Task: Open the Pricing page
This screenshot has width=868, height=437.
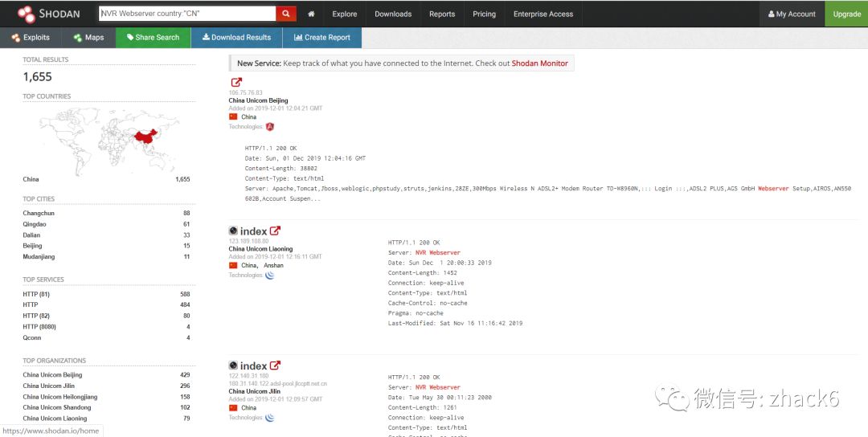Action: 484,14
